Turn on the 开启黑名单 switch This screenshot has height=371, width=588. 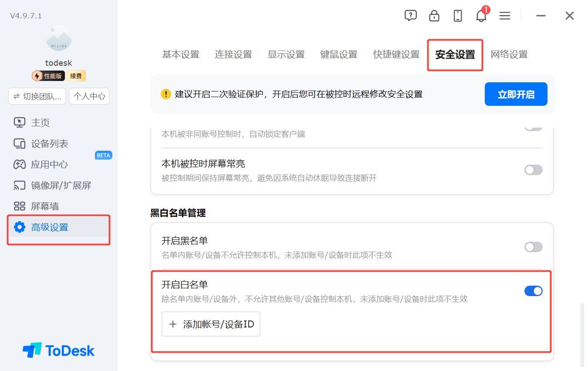534,247
